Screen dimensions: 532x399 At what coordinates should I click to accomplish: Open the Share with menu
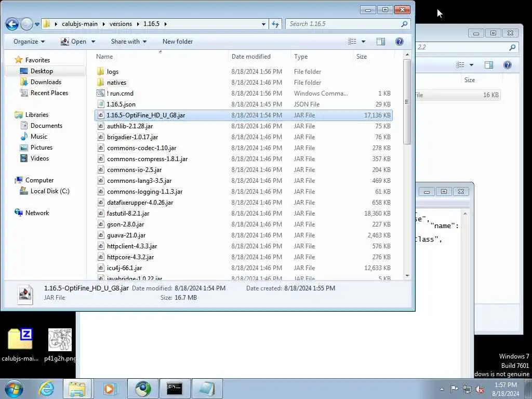[x=129, y=42]
